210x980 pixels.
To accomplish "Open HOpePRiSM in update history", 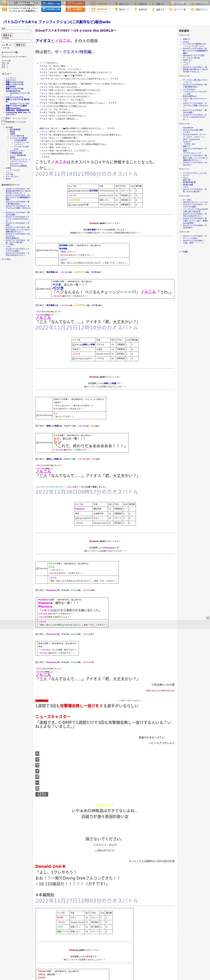I will pos(188,128).
